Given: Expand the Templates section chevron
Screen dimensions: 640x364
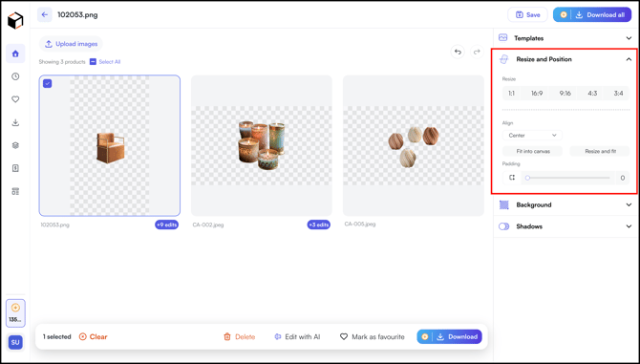Looking at the screenshot, I should pos(629,38).
